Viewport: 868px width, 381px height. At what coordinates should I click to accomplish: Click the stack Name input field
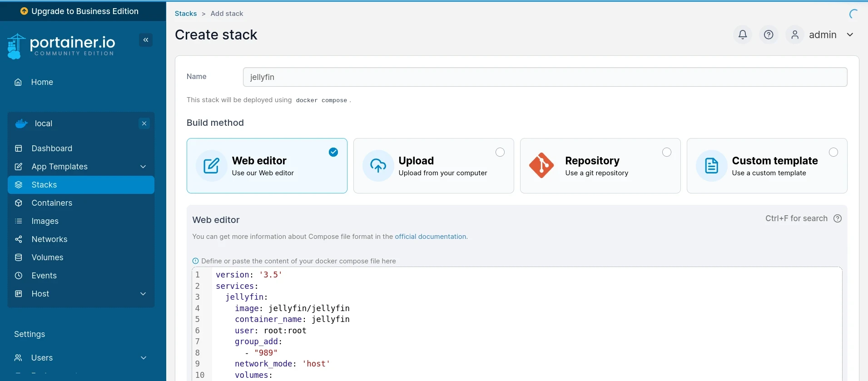tap(545, 77)
